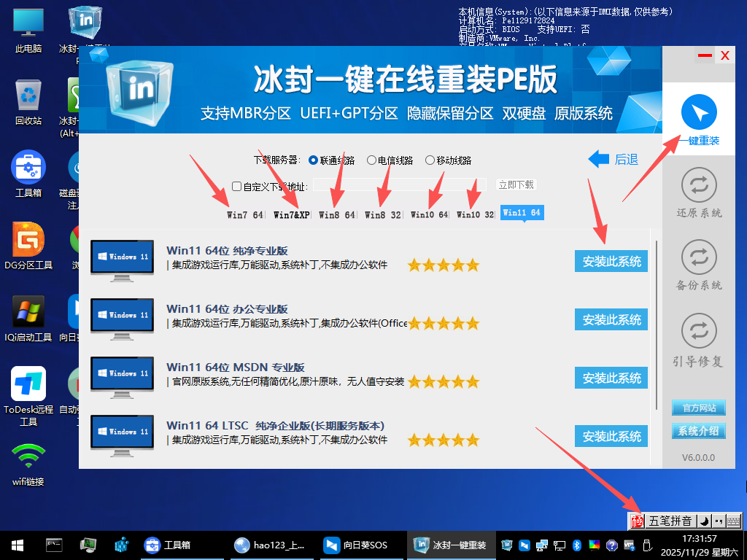
Task: Click the 官方网站 button
Action: [x=698, y=408]
